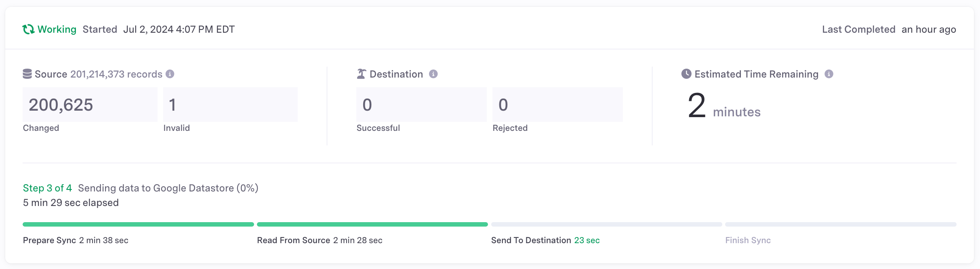Click the Successful destination count box
Image resolution: width=980 pixels, height=269 pixels.
tap(421, 105)
